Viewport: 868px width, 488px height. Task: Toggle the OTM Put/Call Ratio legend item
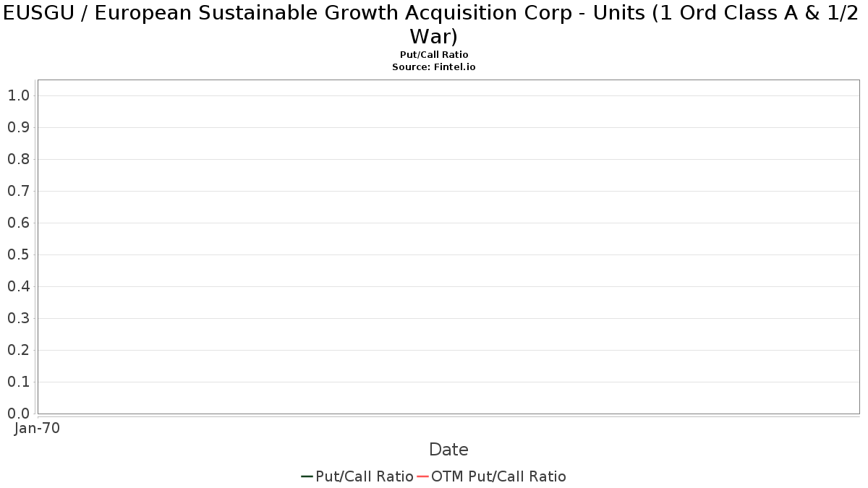point(492,476)
